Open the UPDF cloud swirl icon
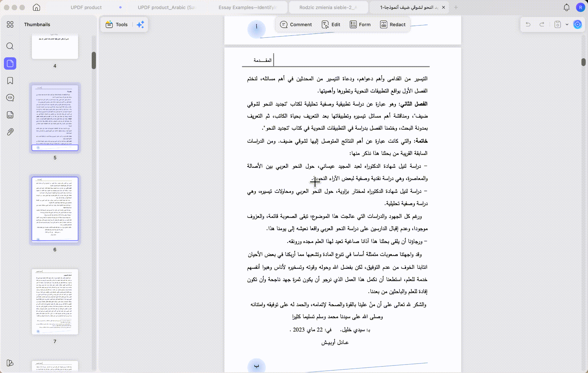 point(578,24)
